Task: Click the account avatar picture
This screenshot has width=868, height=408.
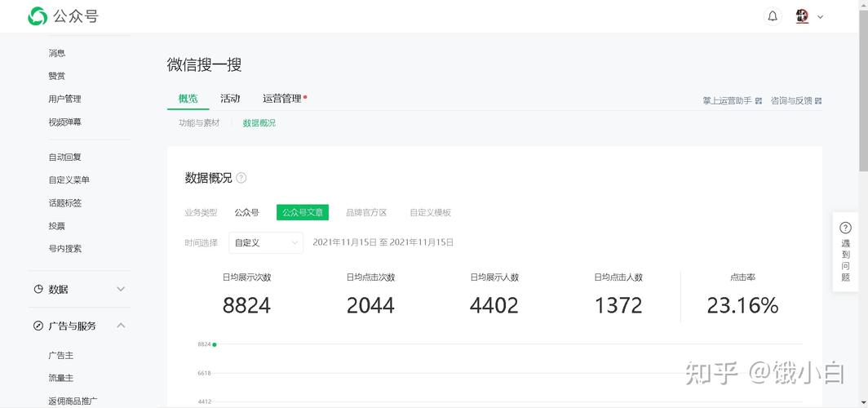Action: point(802,16)
